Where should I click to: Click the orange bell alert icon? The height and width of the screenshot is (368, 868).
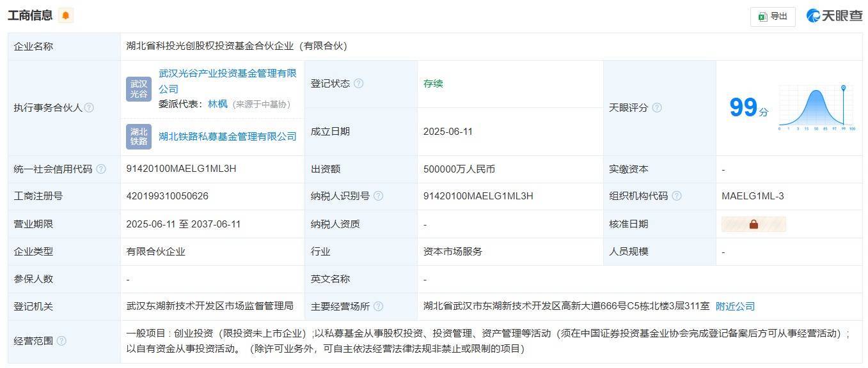(65, 15)
